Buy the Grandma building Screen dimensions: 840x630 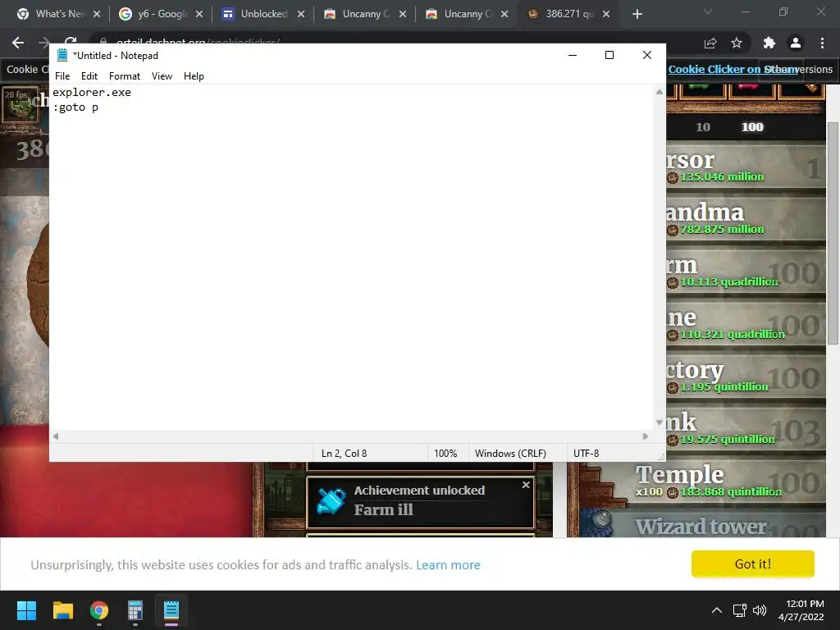click(x=746, y=220)
